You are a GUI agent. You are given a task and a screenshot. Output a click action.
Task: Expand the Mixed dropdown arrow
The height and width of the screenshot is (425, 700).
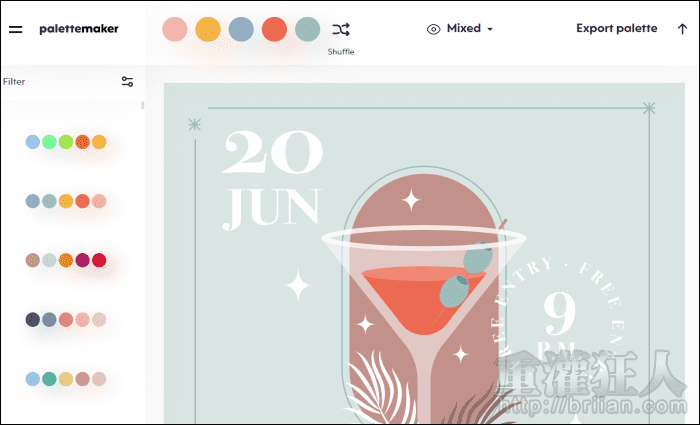[x=490, y=29]
